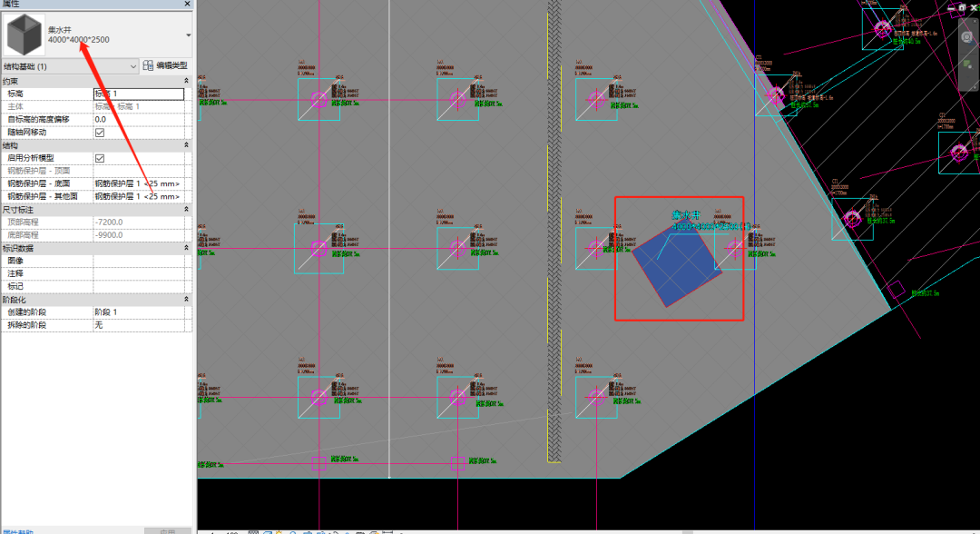Open the 2D steering wheel navigation tool
980x534 pixels.
pos(967,37)
